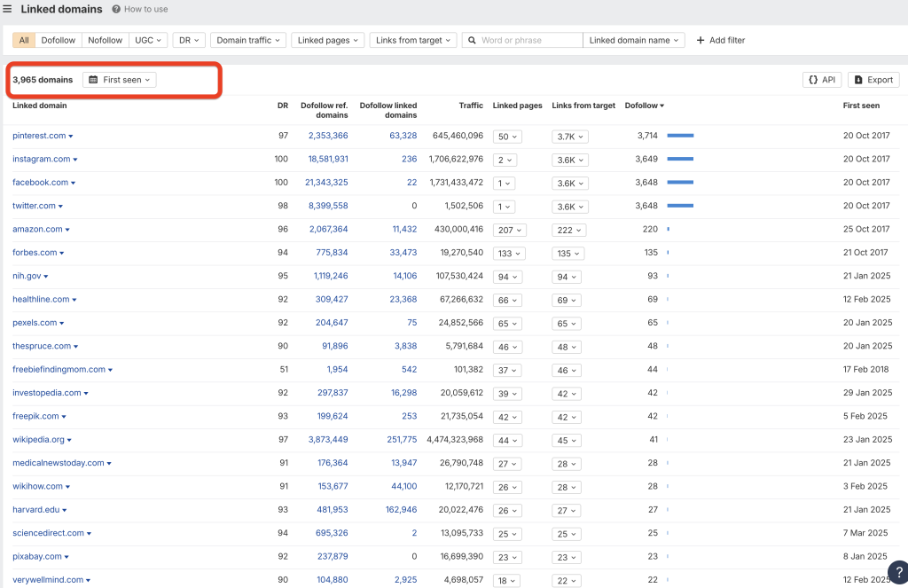Open pinterest.com Links from target 3.7K dropdown

coord(570,137)
